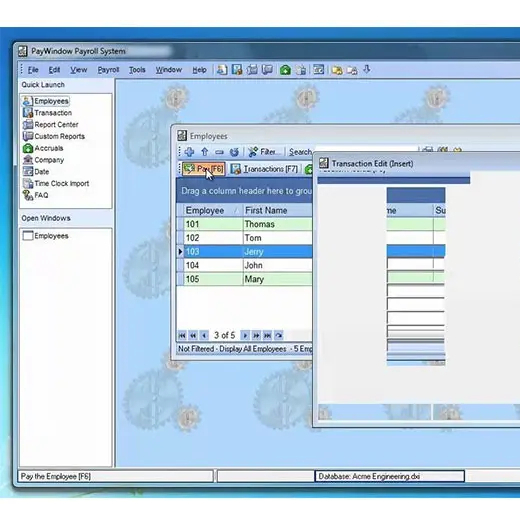Click the Custom Reports icon in the main toolbar
520x520 pixels.
point(267,70)
